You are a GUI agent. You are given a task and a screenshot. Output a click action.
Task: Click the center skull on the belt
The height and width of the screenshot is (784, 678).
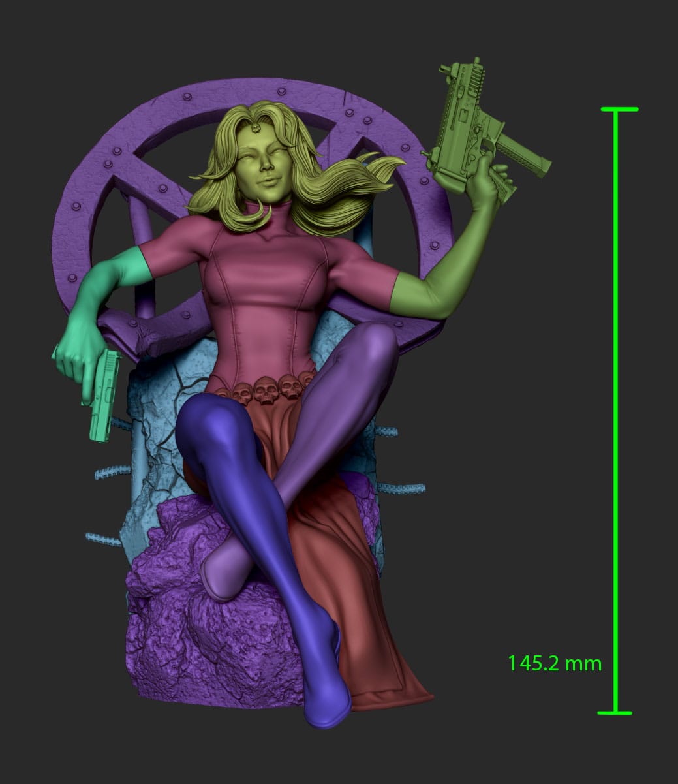click(x=265, y=392)
